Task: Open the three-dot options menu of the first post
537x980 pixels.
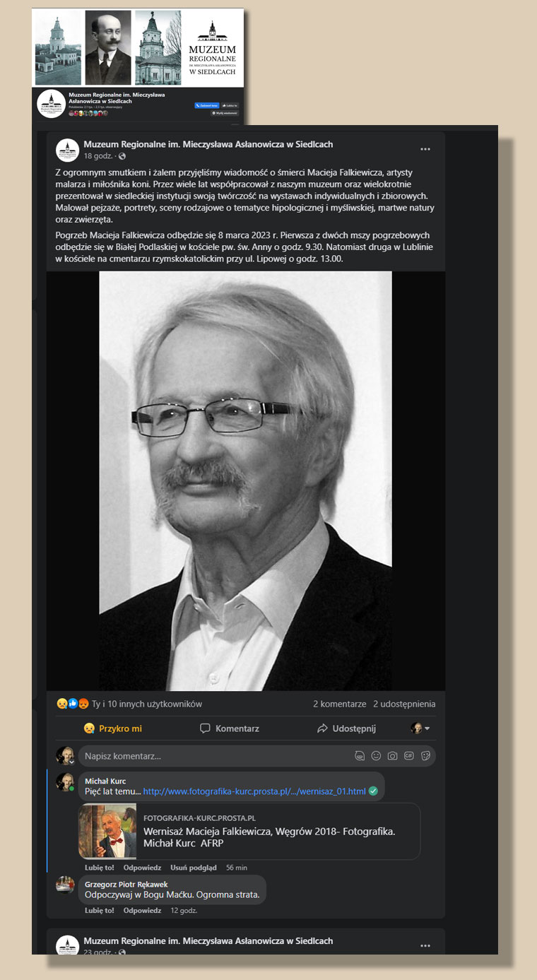Action: pos(425,149)
